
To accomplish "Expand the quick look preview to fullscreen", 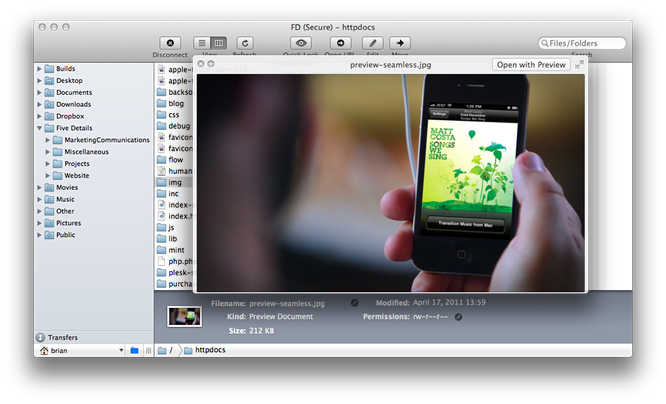I will point(579,65).
